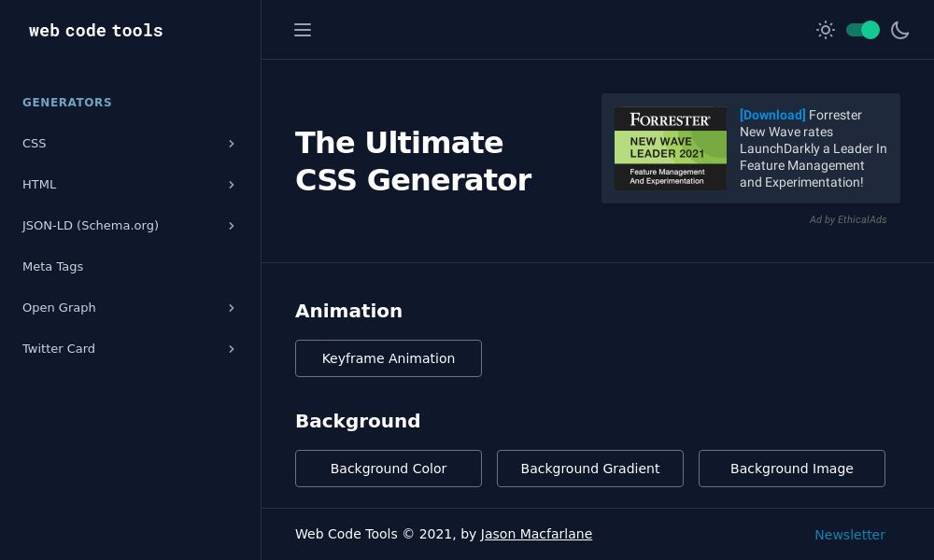Image resolution: width=934 pixels, height=560 pixels.
Task: Expand the Open Graph chevron
Action: coord(231,308)
